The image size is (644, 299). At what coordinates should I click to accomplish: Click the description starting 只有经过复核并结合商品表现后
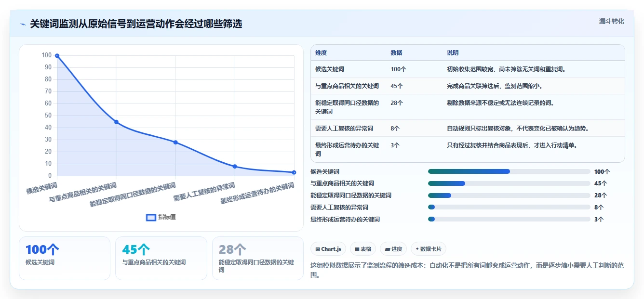point(512,145)
